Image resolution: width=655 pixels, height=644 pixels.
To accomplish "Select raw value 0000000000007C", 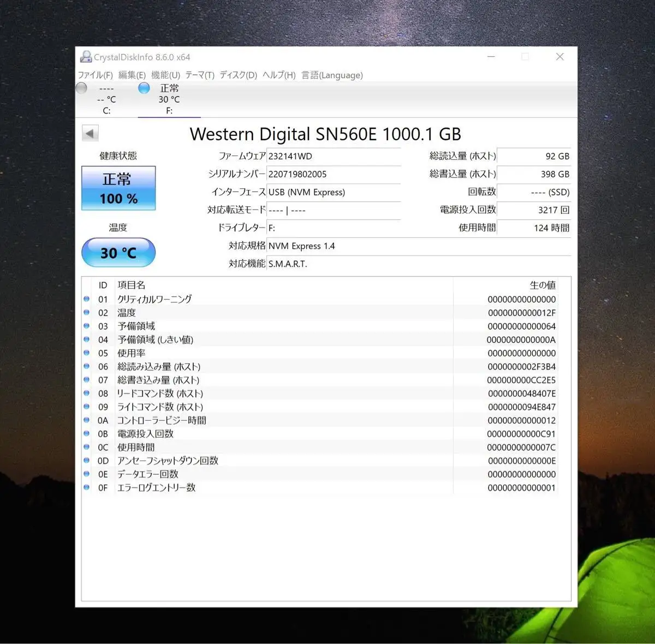I will (x=522, y=448).
